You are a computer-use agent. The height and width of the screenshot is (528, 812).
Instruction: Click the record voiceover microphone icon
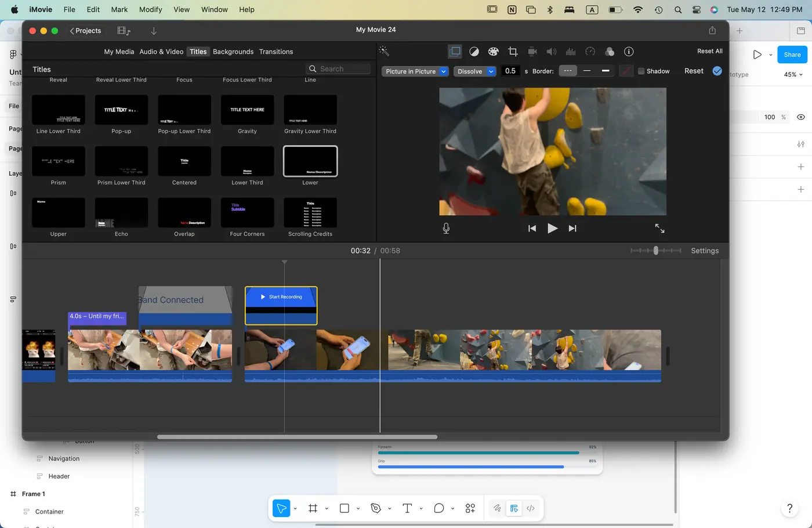pos(446,228)
